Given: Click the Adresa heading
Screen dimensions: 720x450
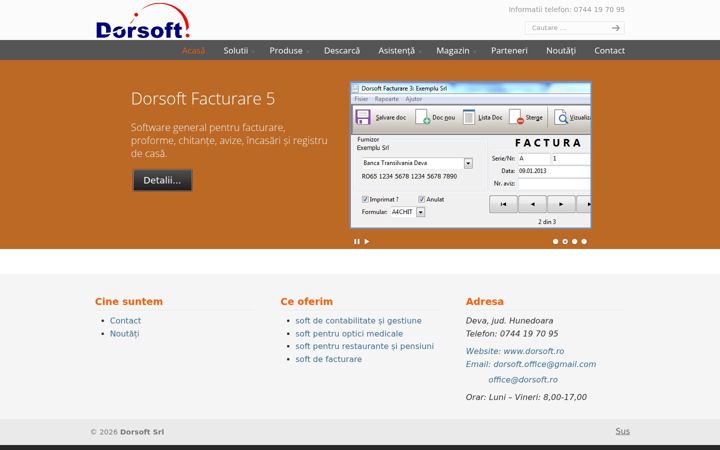Looking at the screenshot, I should pyautogui.click(x=484, y=302).
